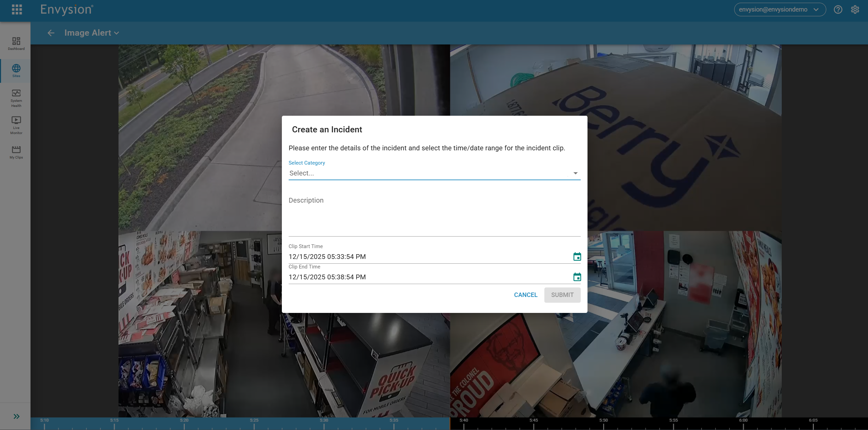Click the CANCEL button

[x=525, y=295]
